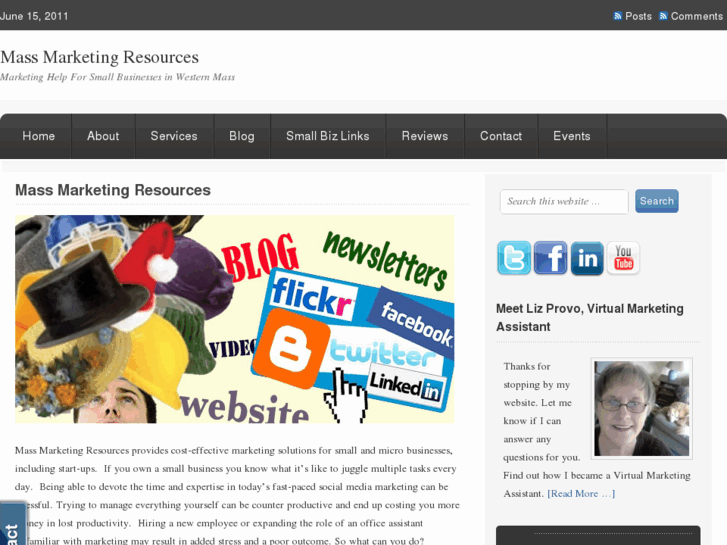Screen dimensions: 727x545
Task: Click the Meet Liz Provo widget heading
Action: [x=590, y=318]
